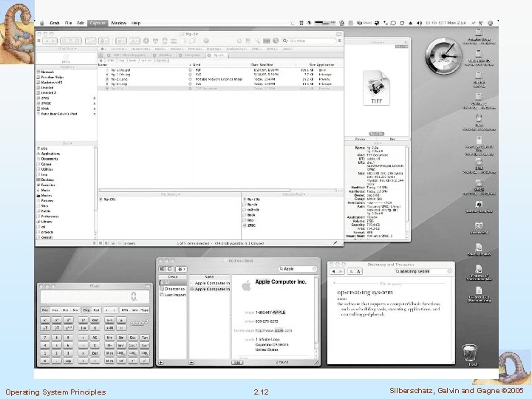This screenshot has width=532, height=399.
Task: Click the TIFF file preview thumbnail
Action: click(x=376, y=88)
